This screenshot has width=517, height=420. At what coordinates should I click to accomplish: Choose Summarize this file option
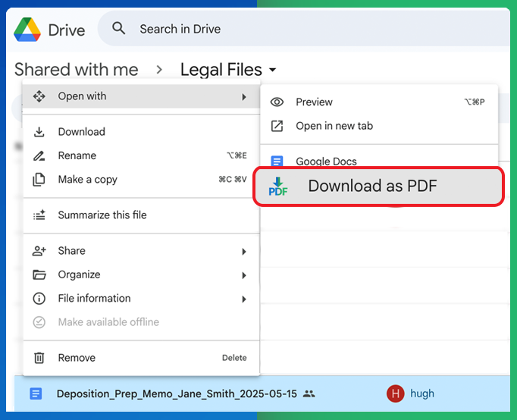point(102,215)
